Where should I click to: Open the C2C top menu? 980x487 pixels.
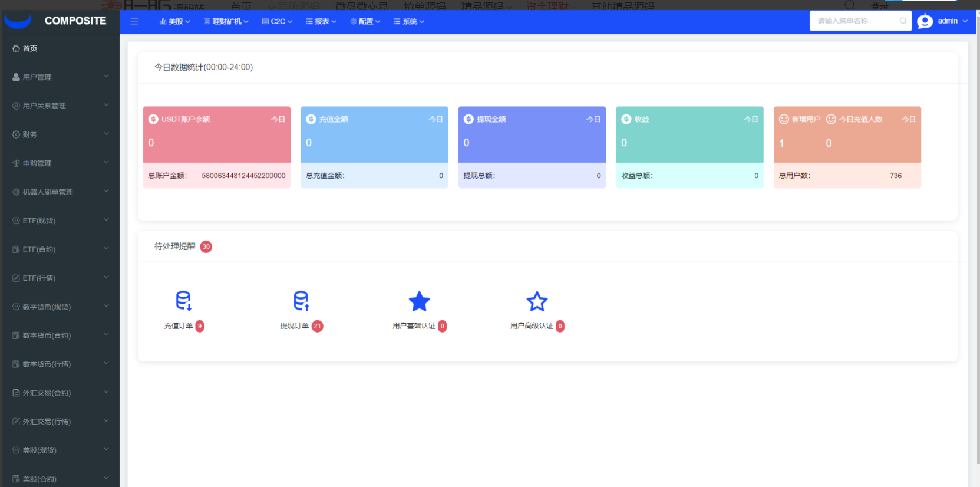(278, 21)
